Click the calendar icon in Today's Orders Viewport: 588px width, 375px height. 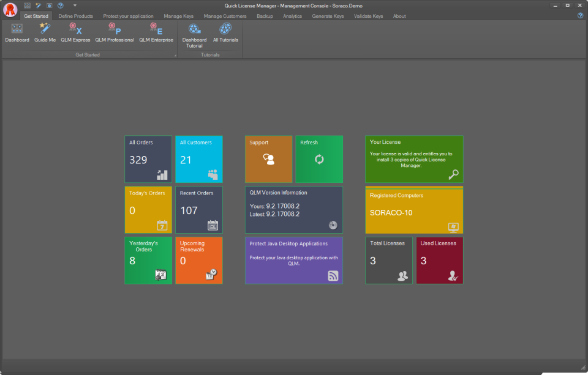162,226
